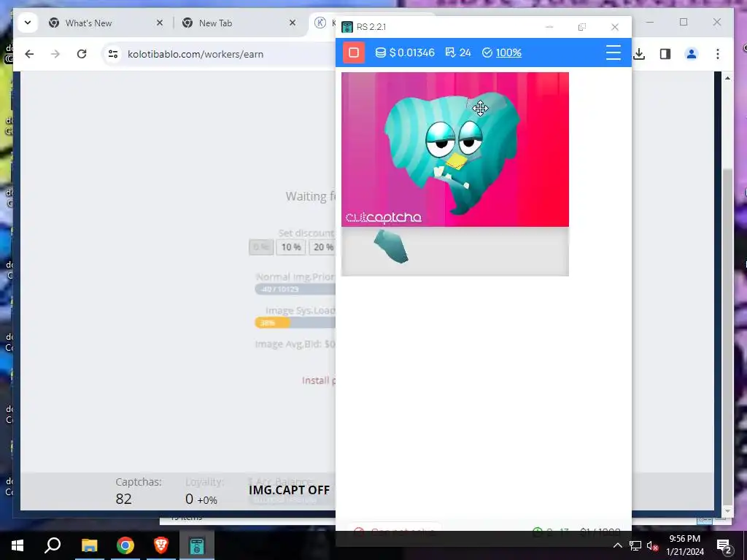Screen dimensions: 747x560
Task: Expand the Chrome tab search dropdown
Action: click(28, 23)
